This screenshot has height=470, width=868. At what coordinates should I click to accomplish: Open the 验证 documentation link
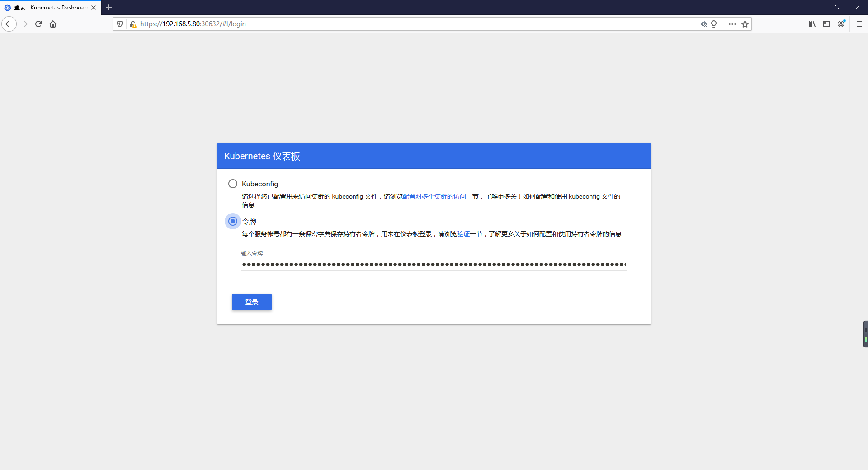[x=463, y=234]
